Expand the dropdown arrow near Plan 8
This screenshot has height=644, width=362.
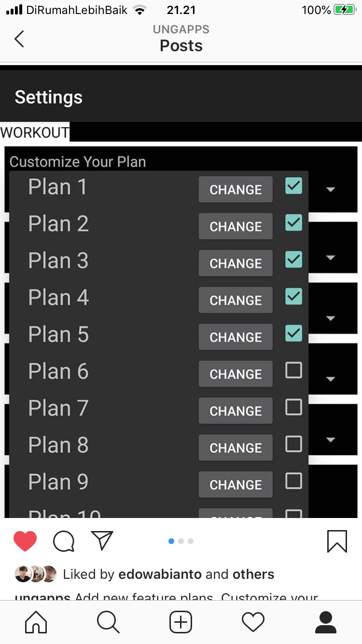coord(331,440)
